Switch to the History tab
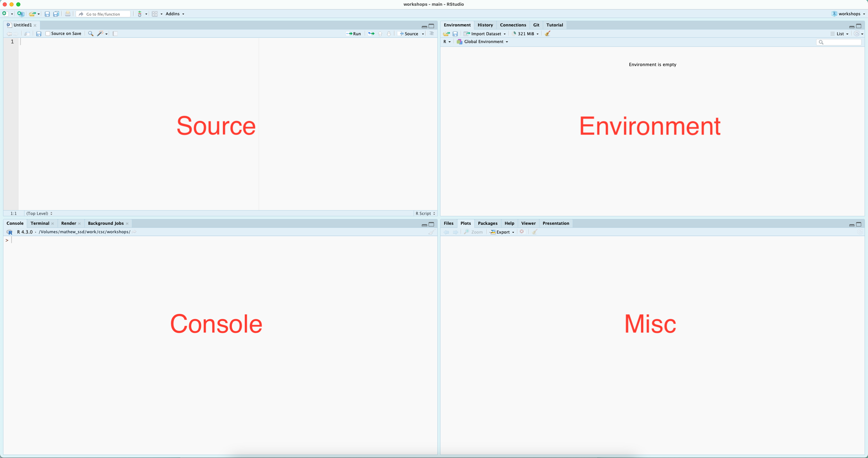 pyautogui.click(x=485, y=25)
